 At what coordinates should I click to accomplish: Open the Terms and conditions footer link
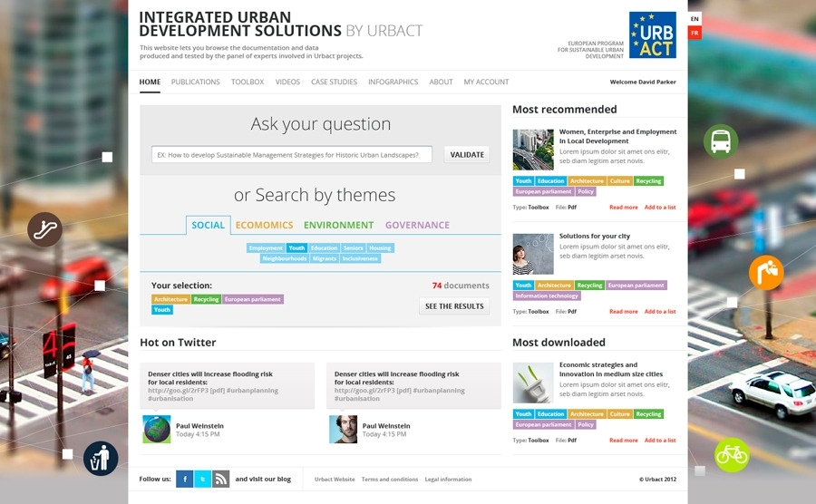tap(390, 479)
